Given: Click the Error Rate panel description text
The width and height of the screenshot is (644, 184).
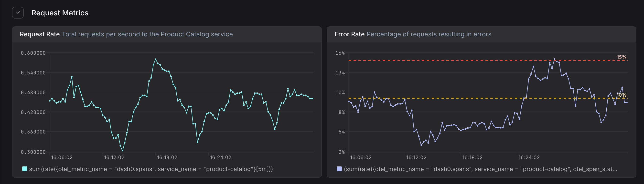Looking at the screenshot, I should pyautogui.click(x=429, y=34).
